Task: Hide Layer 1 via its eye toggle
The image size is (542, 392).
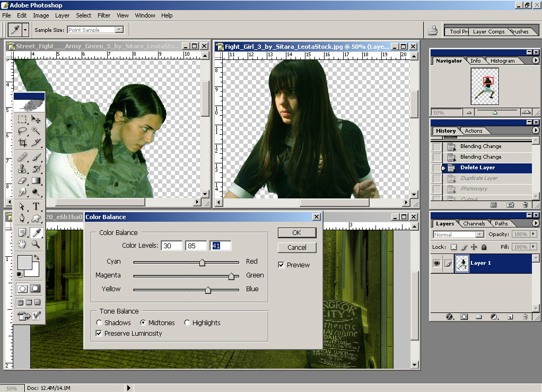Action: [x=436, y=264]
